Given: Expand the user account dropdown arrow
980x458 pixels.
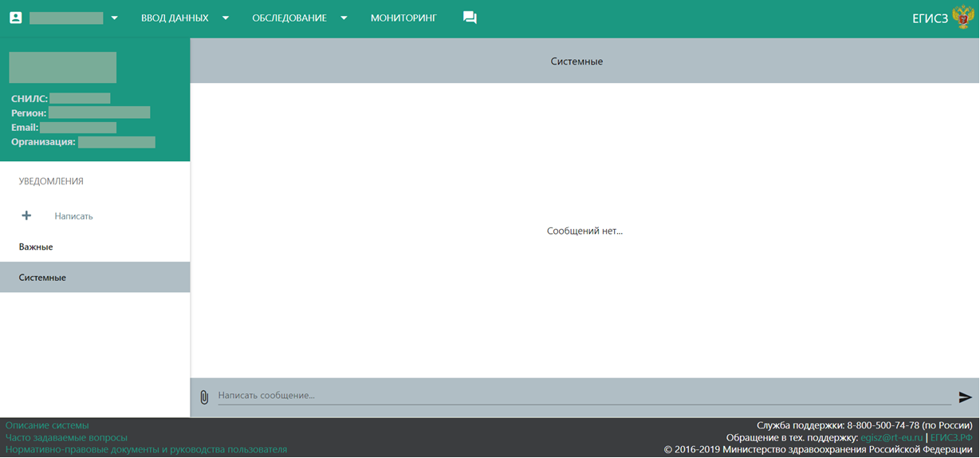Looking at the screenshot, I should point(115,18).
